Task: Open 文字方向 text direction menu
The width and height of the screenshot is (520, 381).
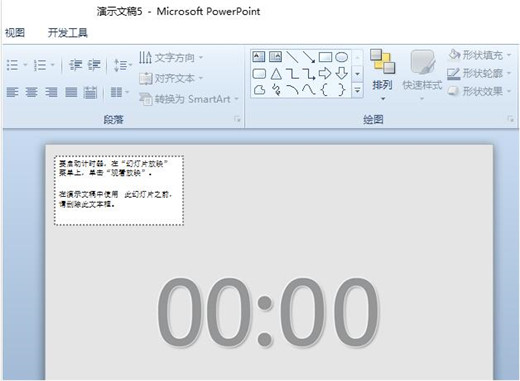Action: [x=171, y=58]
